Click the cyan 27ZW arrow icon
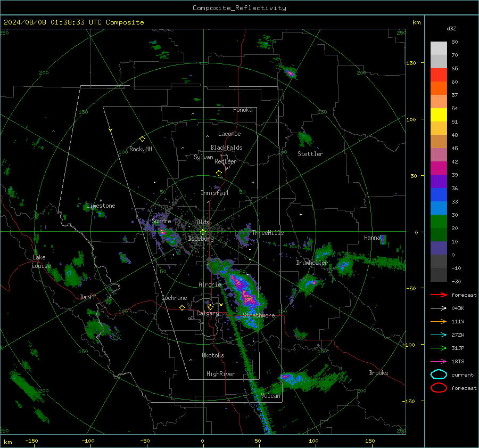Viewport: 479px width, 448px height. pyautogui.click(x=439, y=335)
